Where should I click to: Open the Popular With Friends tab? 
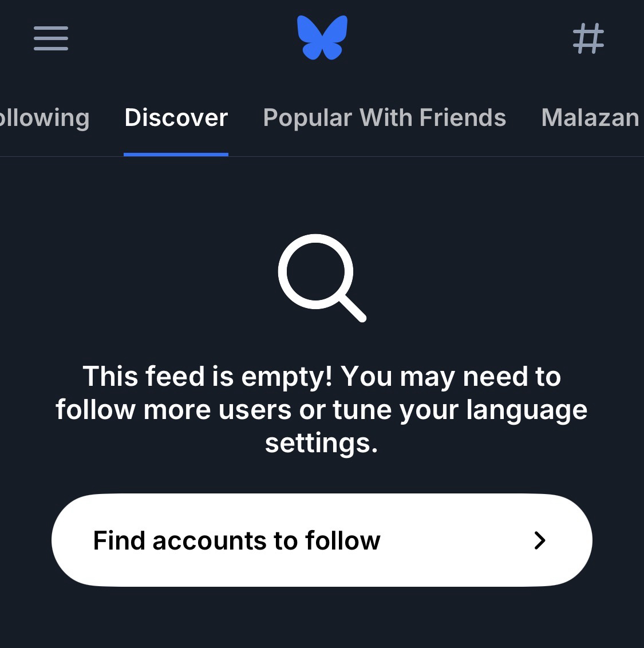coord(385,118)
